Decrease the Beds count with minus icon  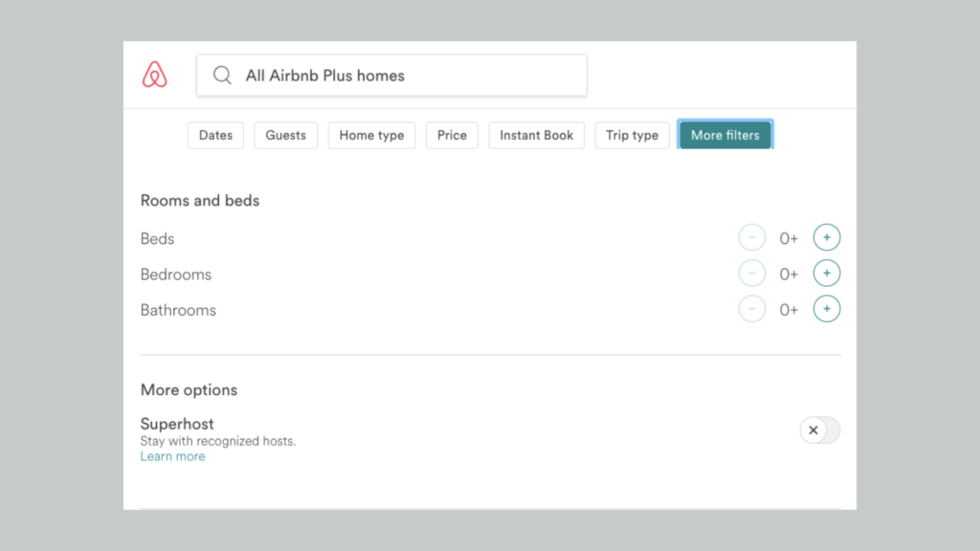coord(752,237)
